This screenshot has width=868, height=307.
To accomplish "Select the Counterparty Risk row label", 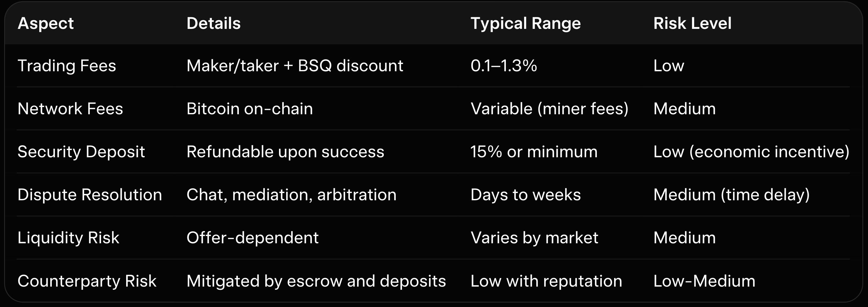I will click(87, 281).
